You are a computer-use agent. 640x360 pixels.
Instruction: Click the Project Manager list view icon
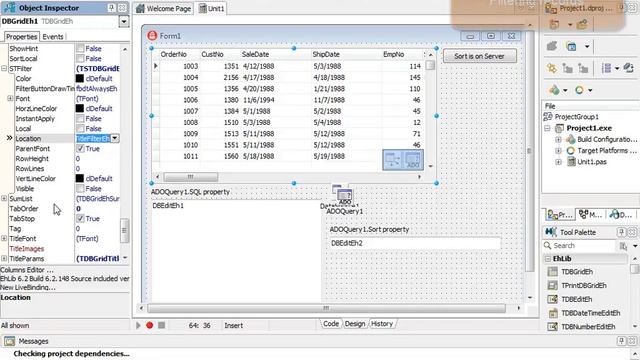(x=607, y=68)
